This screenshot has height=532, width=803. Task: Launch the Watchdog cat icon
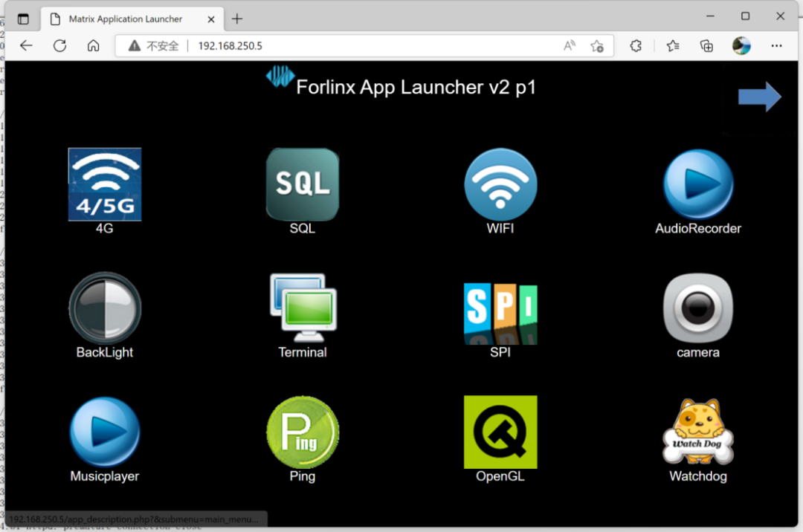(698, 432)
